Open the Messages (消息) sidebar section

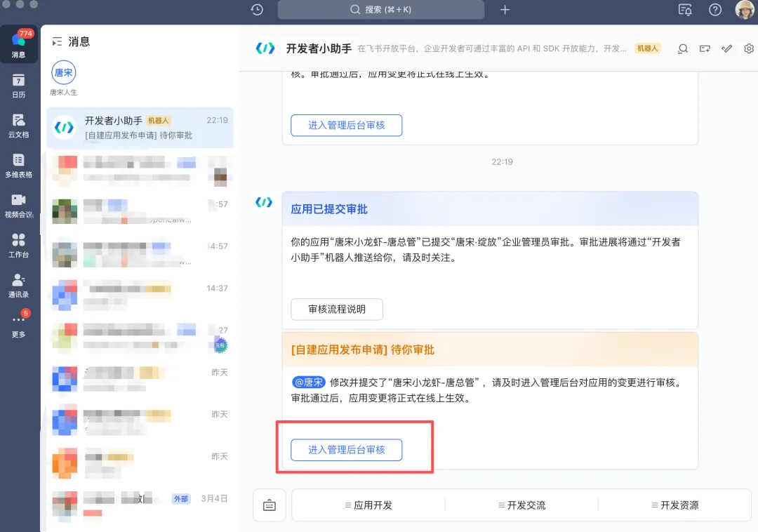tap(19, 44)
